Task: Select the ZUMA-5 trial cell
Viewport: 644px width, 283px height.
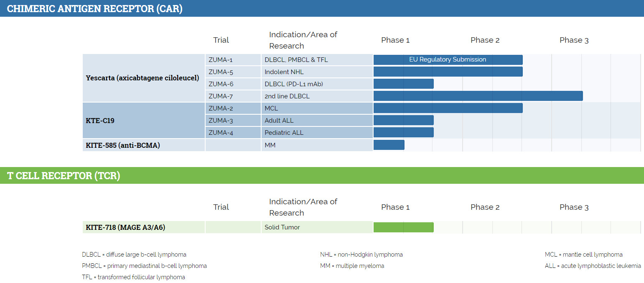Action: pos(233,72)
